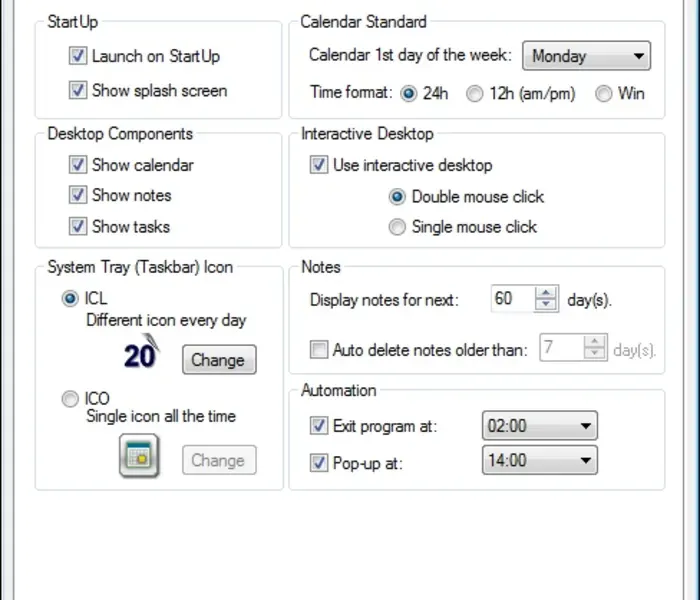This screenshot has width=700, height=600.
Task: Toggle the Show tasks checkbox
Action: (78, 226)
